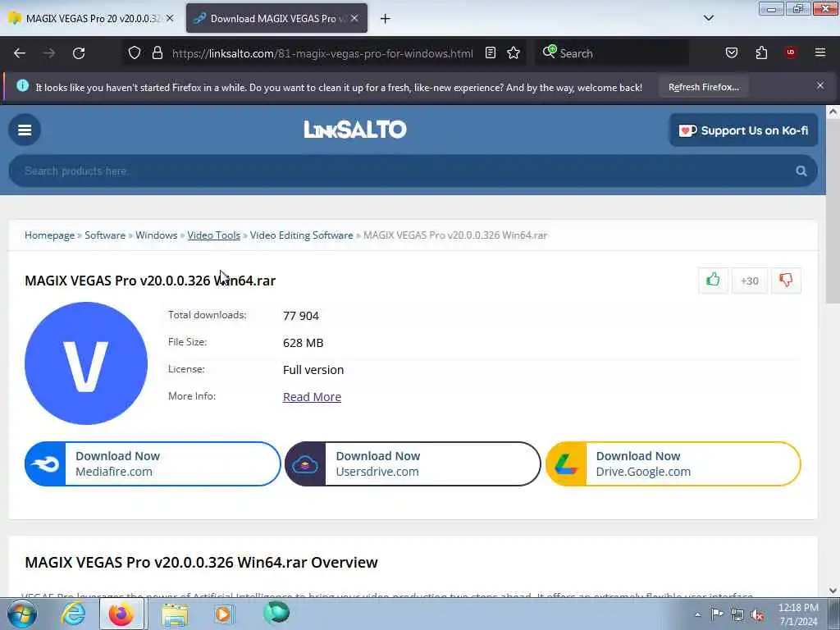Open Firefox application hamburger menu
Viewport: 840px width, 630px height.
tap(820, 52)
